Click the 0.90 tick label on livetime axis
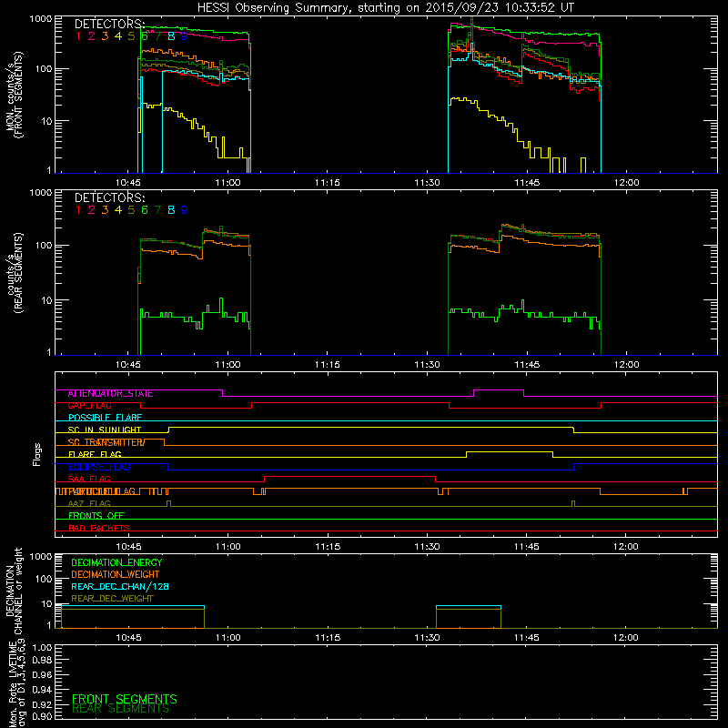 click(x=42, y=716)
